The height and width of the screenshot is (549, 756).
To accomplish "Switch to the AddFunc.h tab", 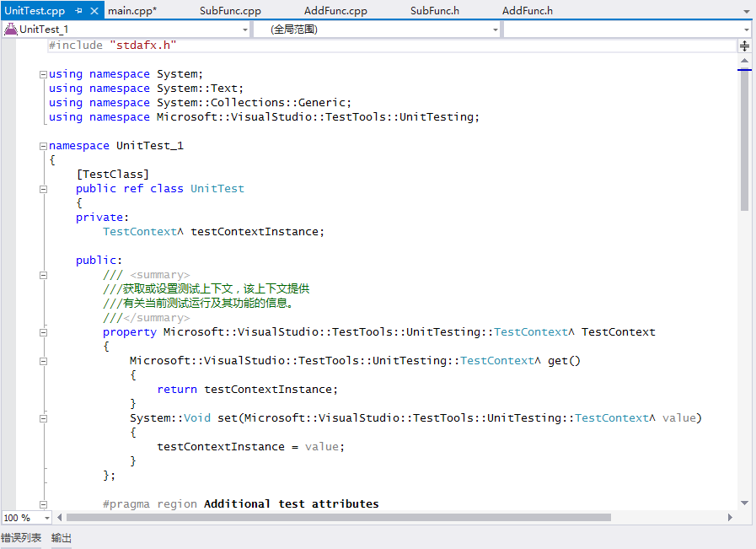I will pyautogui.click(x=528, y=11).
